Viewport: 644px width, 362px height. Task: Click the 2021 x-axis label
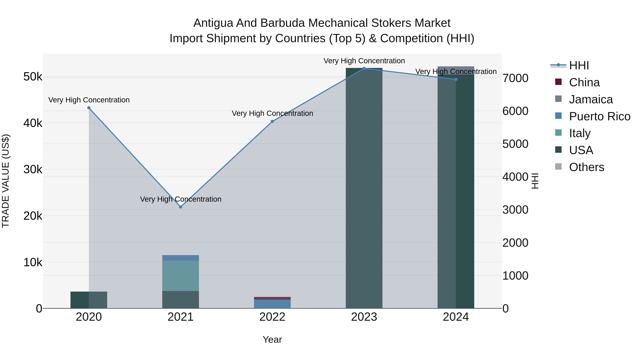(x=180, y=317)
